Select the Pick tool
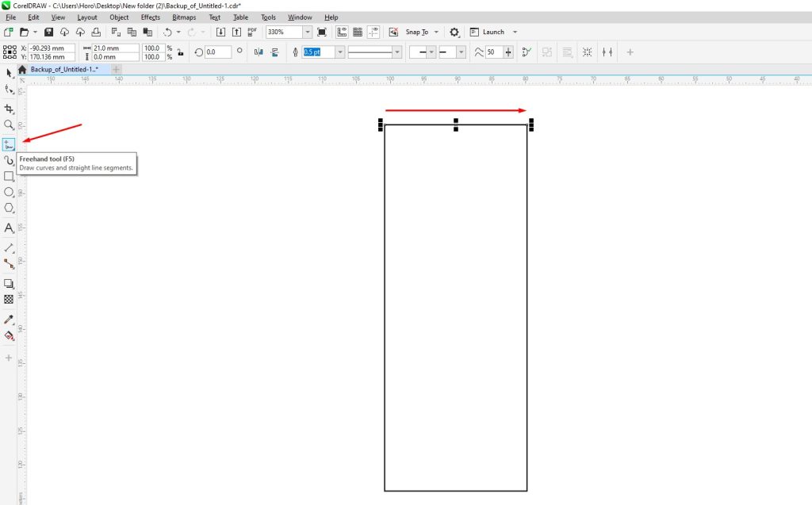 click(x=10, y=72)
